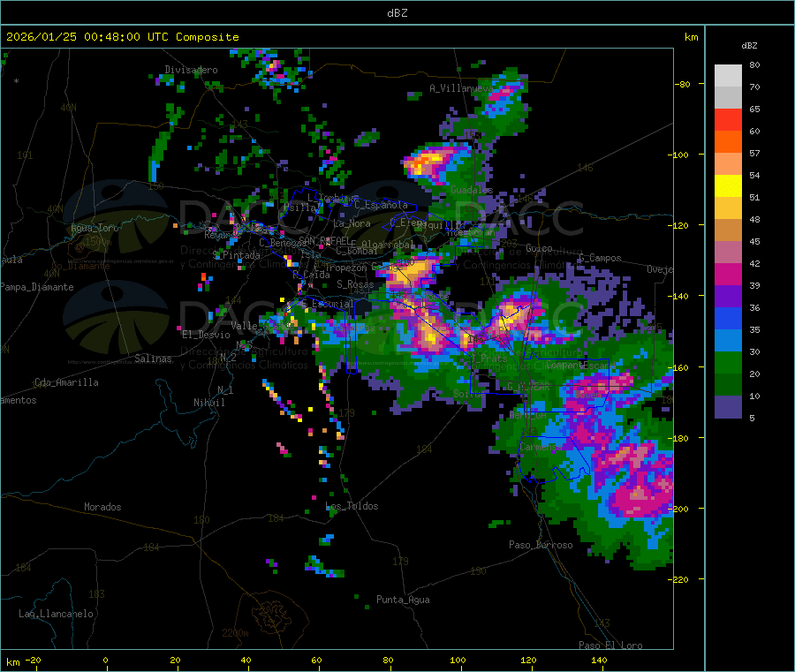Click the Nihuil map label
795x672 pixels.
208,403
